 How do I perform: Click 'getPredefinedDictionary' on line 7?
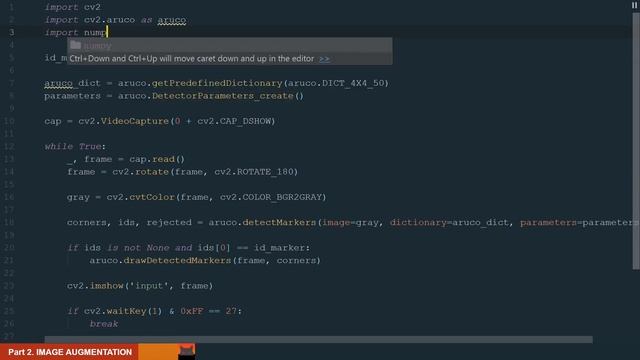217,83
